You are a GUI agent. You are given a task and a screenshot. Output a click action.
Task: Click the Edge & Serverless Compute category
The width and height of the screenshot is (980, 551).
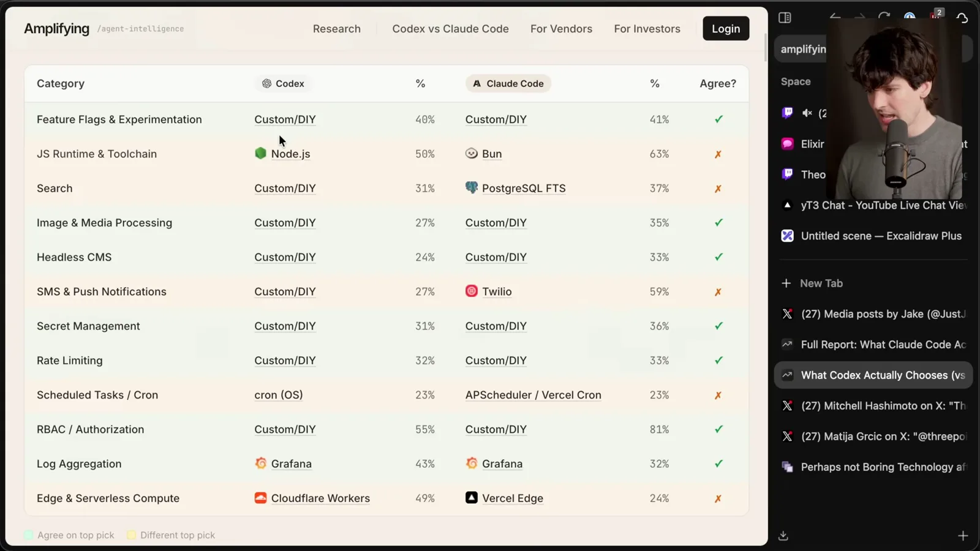click(108, 498)
